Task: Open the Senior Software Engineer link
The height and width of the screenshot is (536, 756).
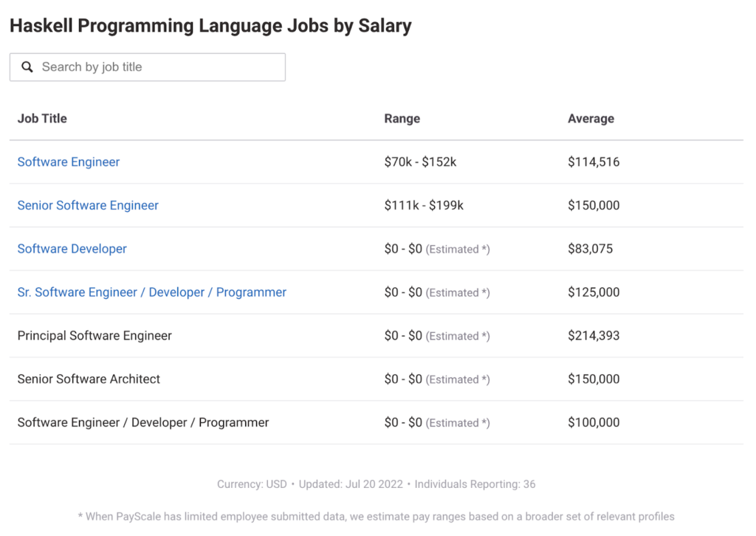Action: 88,205
